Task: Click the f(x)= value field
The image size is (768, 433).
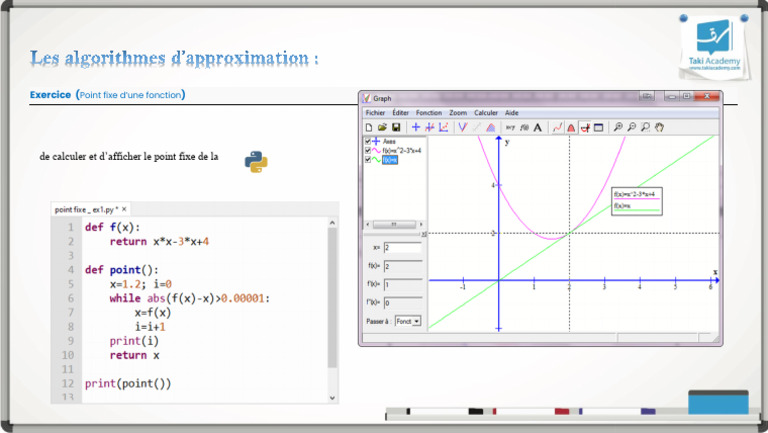Action: click(x=403, y=266)
